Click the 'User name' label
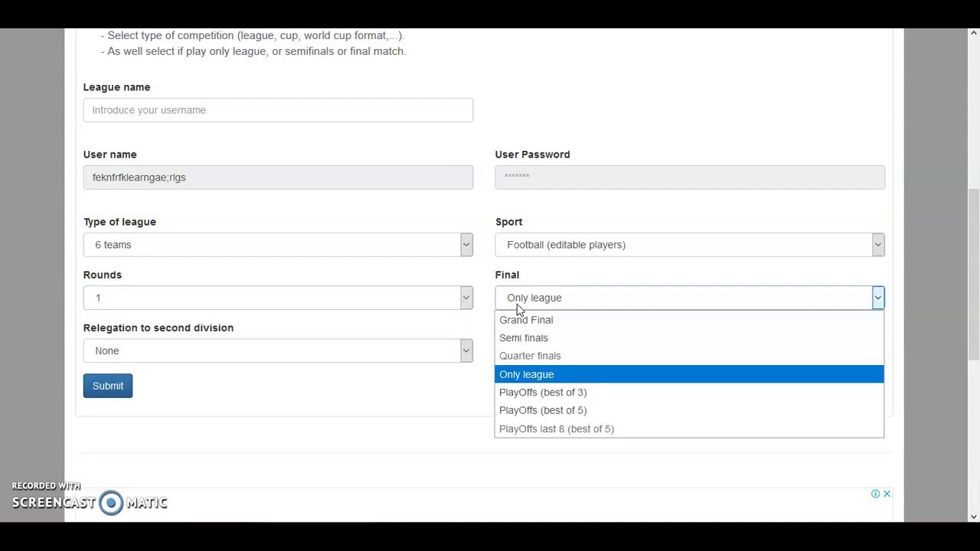Viewport: 980px width, 551px height. tap(109, 155)
